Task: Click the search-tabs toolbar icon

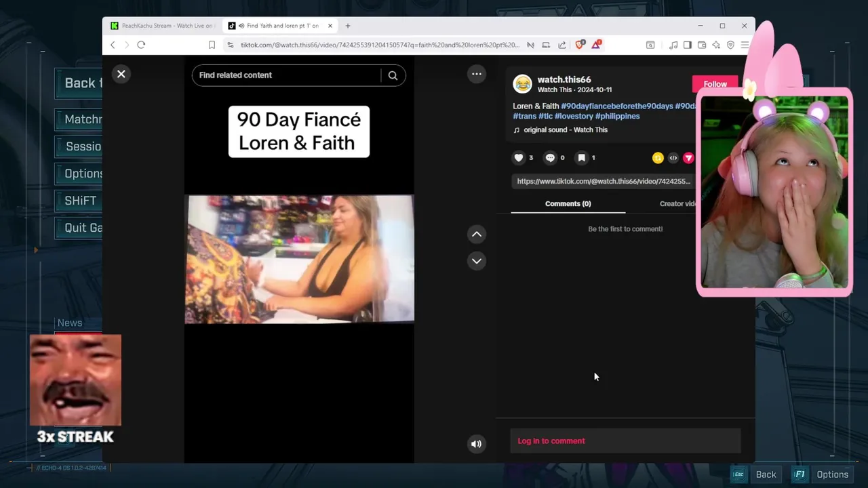Action: pyautogui.click(x=650, y=45)
